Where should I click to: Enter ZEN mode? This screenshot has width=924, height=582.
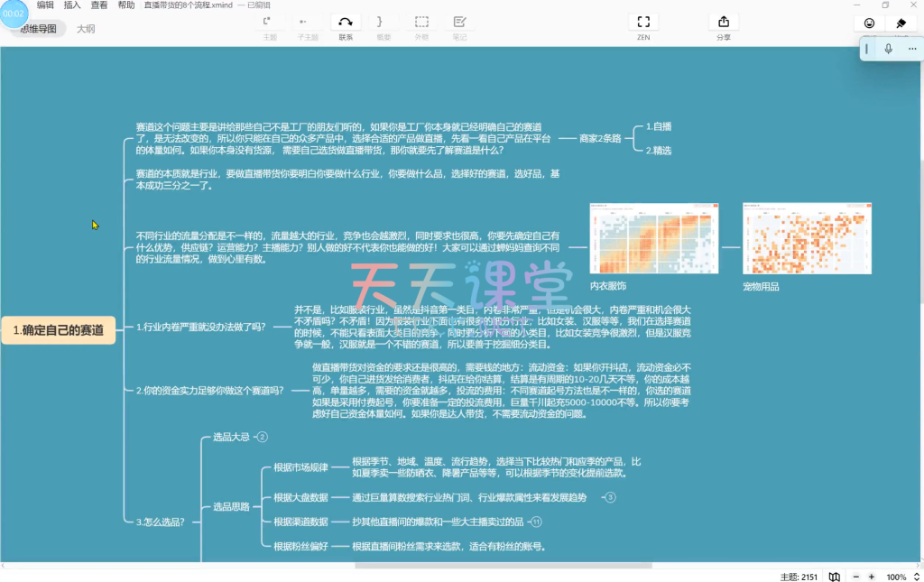[x=642, y=22]
